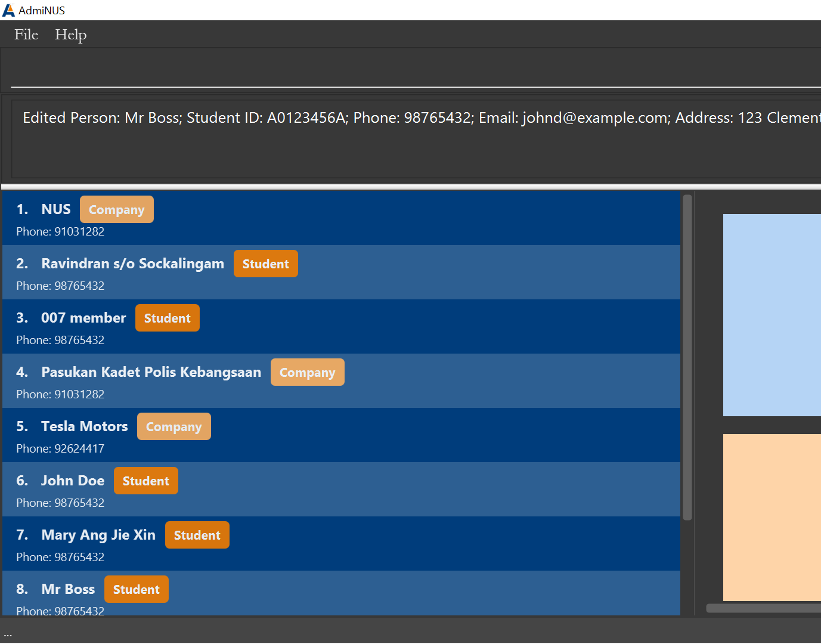Select the 007 member entry
821x644 pixels.
(x=341, y=326)
